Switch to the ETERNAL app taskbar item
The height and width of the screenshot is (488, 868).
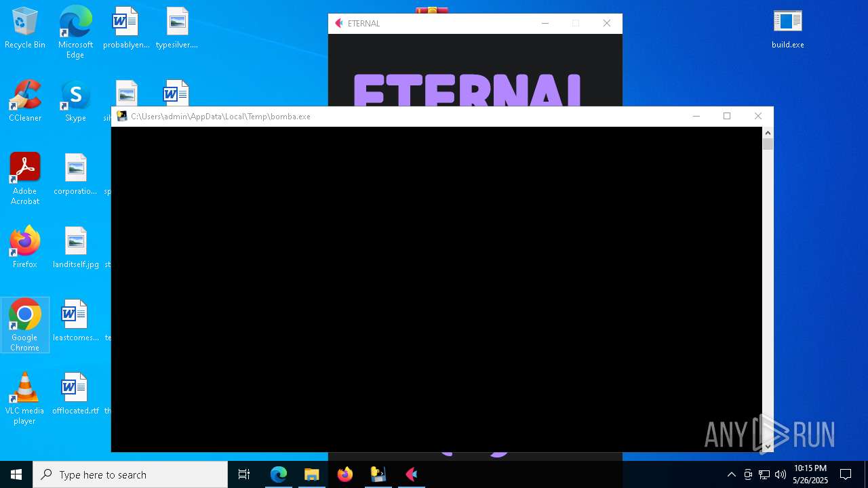point(411,474)
